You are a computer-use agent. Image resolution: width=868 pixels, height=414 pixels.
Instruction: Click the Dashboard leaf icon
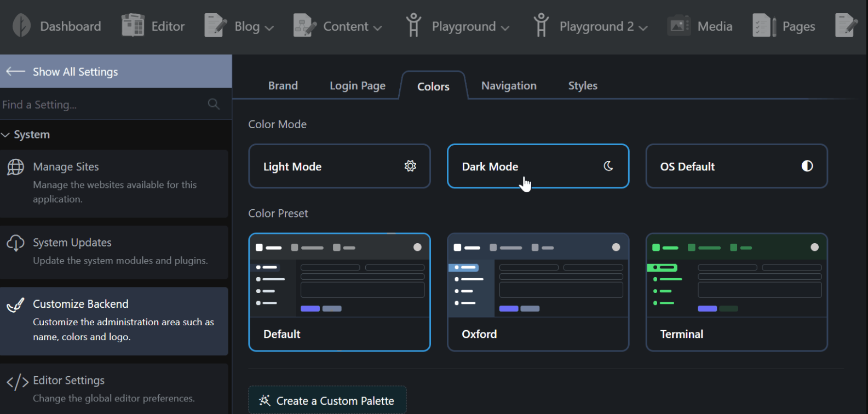coord(21,26)
